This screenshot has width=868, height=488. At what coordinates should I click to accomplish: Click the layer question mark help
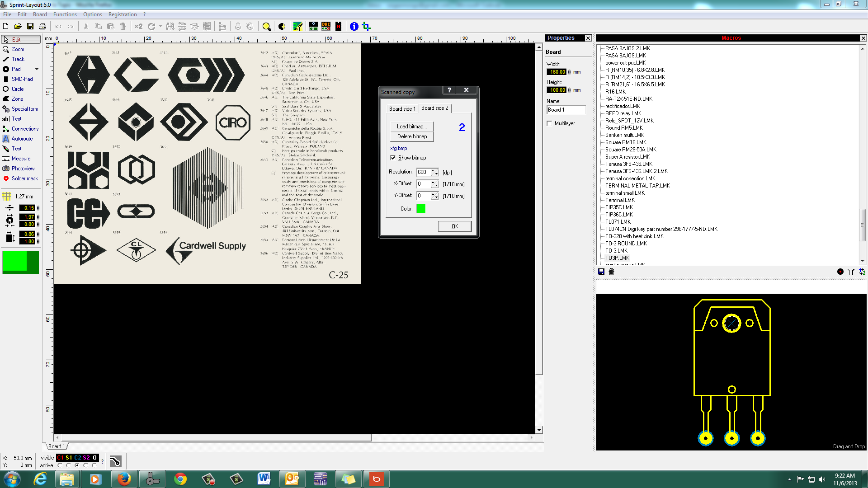click(103, 461)
